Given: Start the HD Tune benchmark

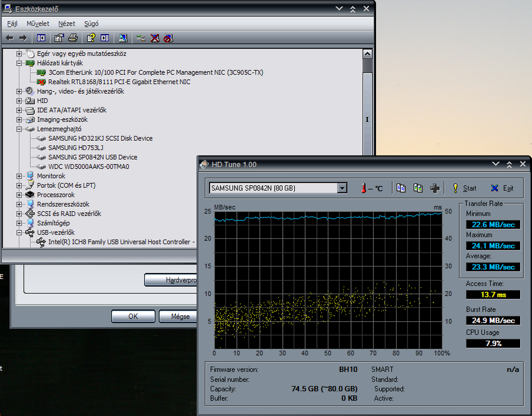Looking at the screenshot, I should [464, 188].
